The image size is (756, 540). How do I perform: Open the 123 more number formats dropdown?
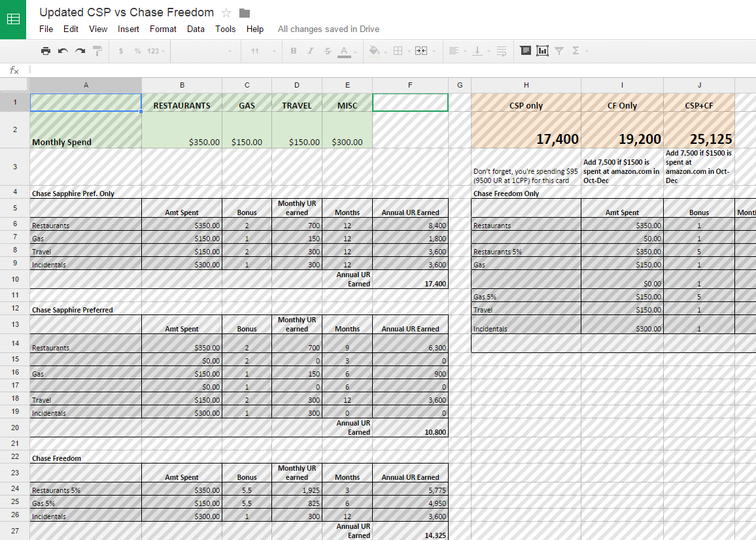pos(156,50)
